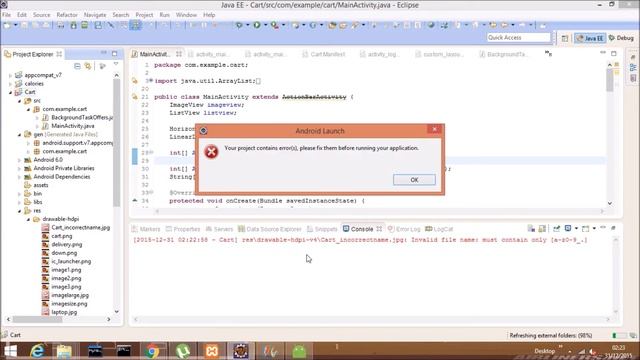Image resolution: width=640 pixels, height=360 pixels.
Task: Click the Display Selected Console icon
Action: [x=568, y=229]
